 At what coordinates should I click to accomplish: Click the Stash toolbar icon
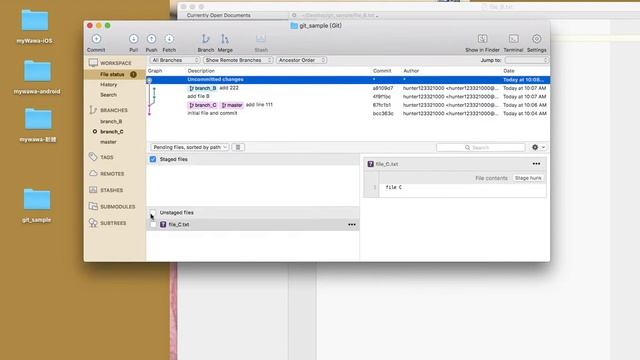(261, 39)
